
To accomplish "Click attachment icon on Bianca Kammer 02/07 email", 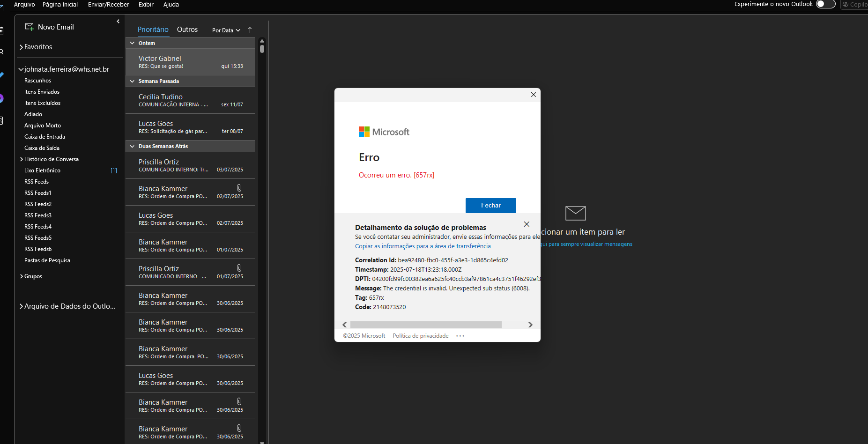I will tap(239, 188).
